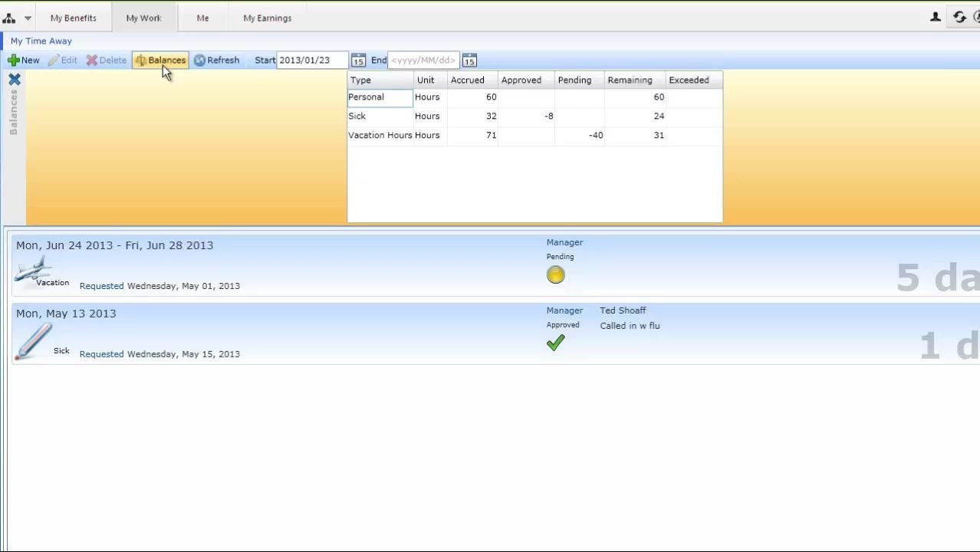Click the Sick approved value -8
Viewport: 980px width, 552px height.
(x=548, y=117)
